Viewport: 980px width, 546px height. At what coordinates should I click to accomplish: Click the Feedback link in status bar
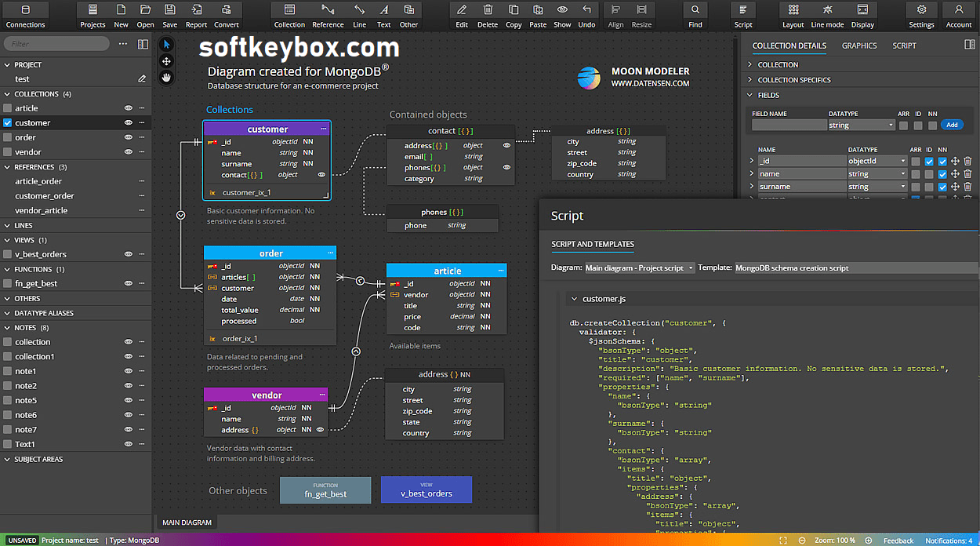898,541
